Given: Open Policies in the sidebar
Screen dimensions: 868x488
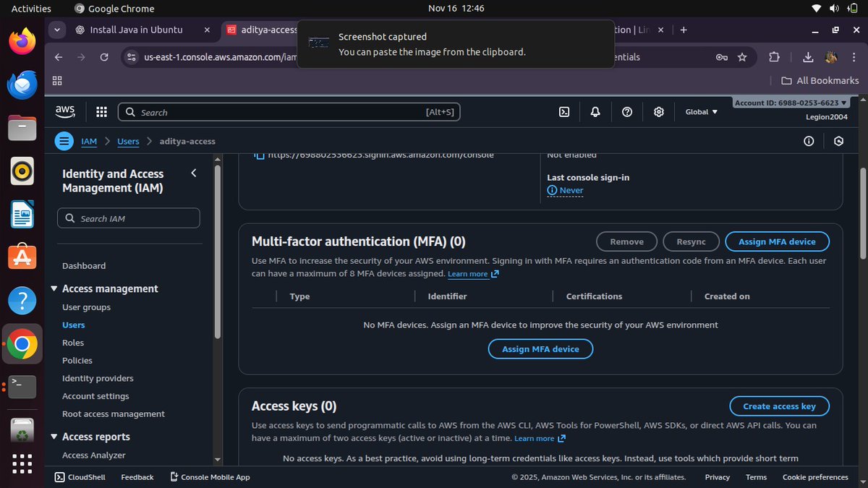Looking at the screenshot, I should coord(77,361).
